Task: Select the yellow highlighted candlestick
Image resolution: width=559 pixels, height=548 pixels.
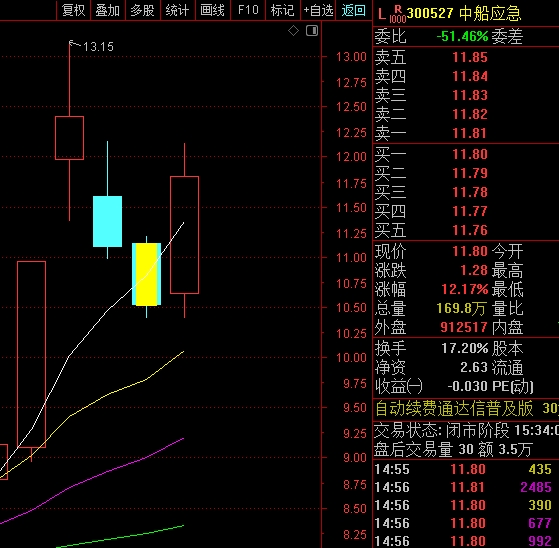Action: (147, 274)
